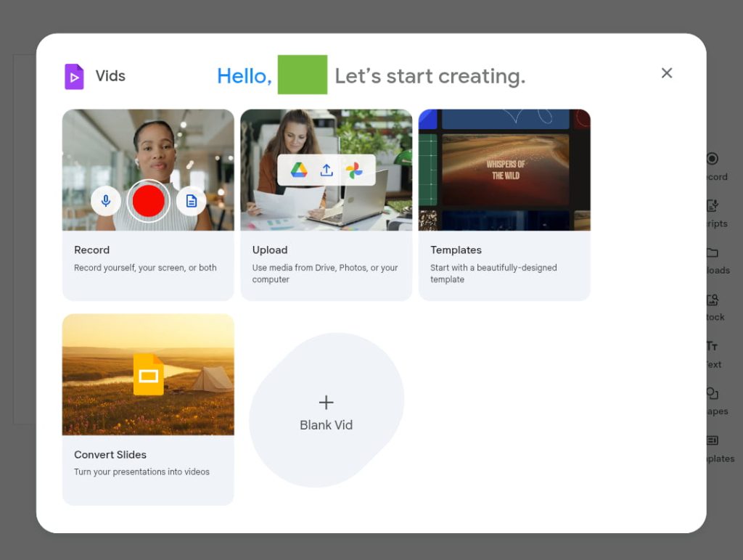Screen dimensions: 743x560
Task: Click the plus icon for Blank Vid
Action: (327, 402)
